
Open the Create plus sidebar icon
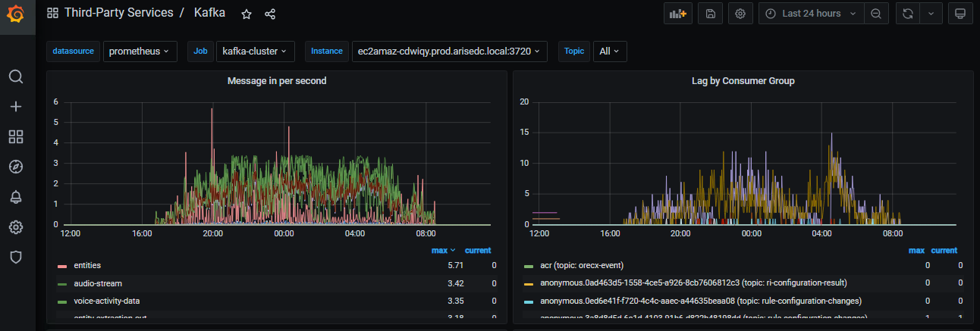click(16, 107)
